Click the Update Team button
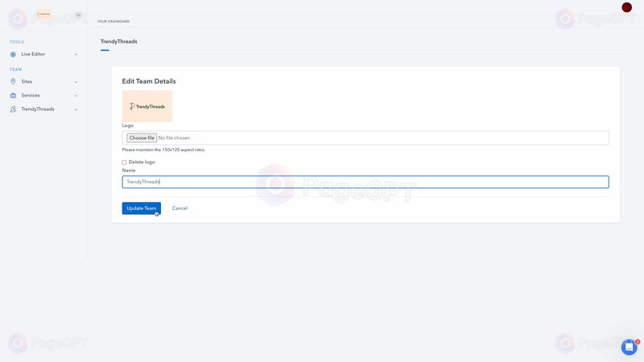Image resolution: width=644 pixels, height=362 pixels. (142, 208)
